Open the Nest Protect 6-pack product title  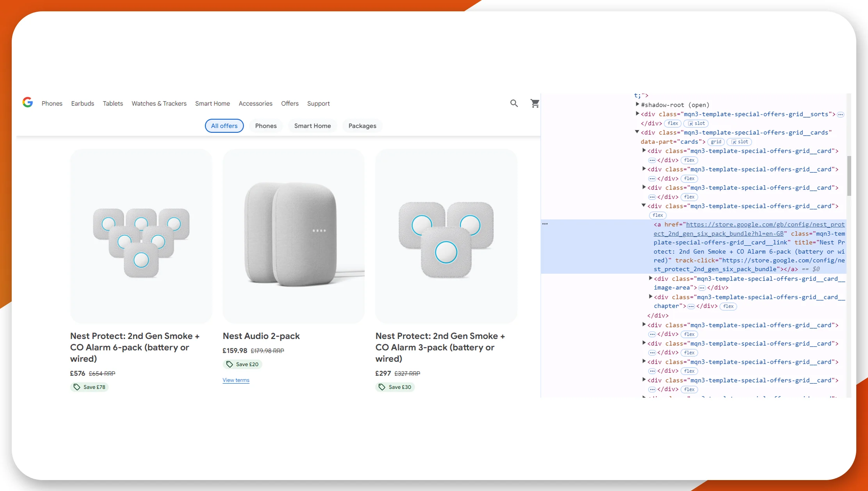(135, 347)
